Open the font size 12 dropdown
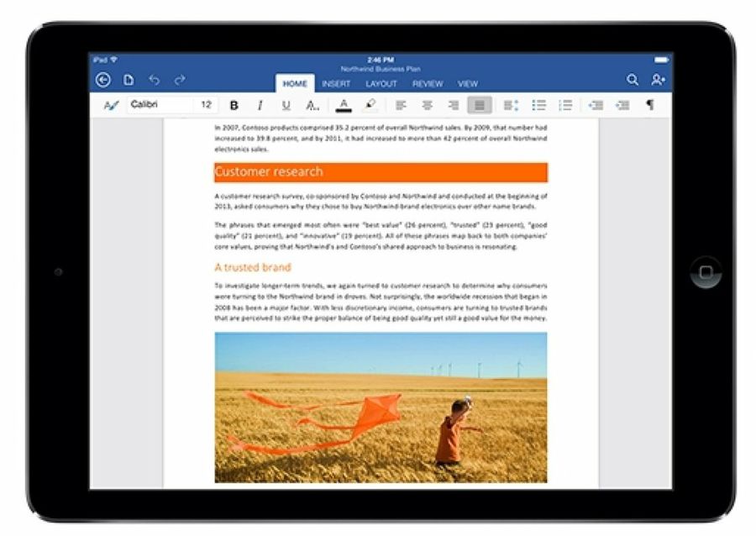Viewport: 756px width, 536px height. click(206, 106)
